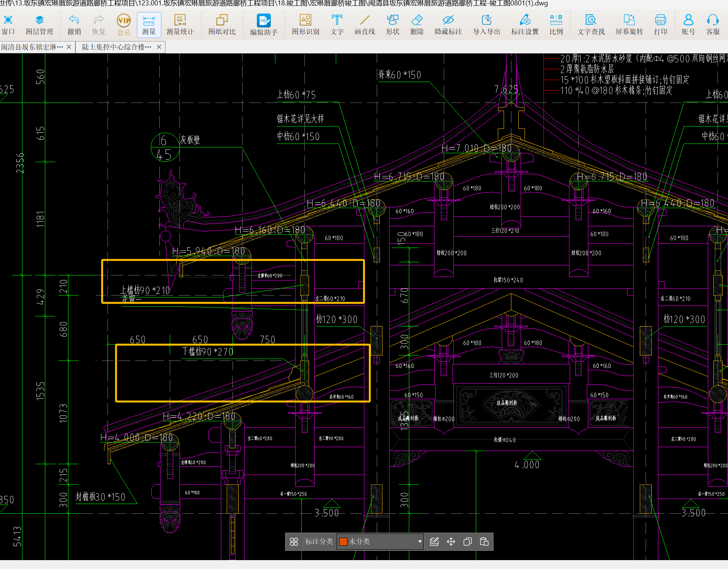Select the move annotation crosshair icon

click(x=451, y=542)
